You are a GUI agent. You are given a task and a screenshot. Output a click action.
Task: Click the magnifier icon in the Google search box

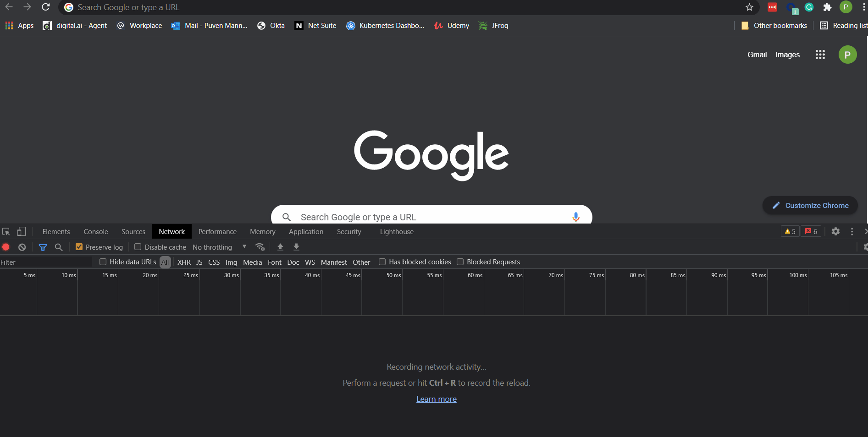click(x=287, y=217)
